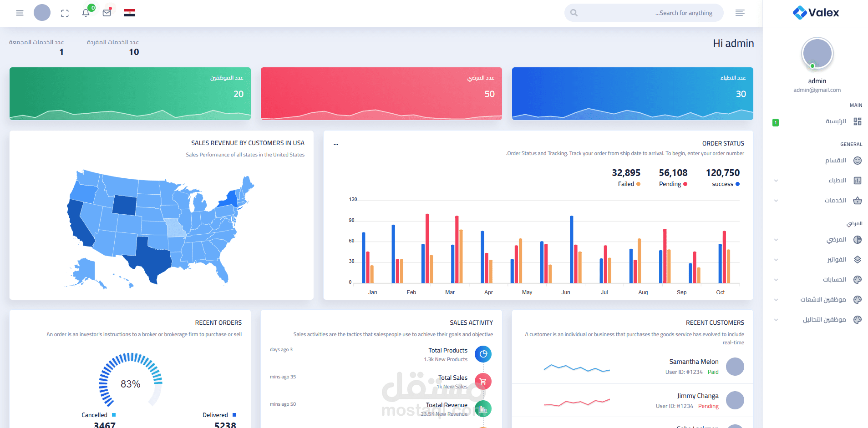This screenshot has width=868, height=428.
Task: Click the Egypt flag language selector
Action: (130, 13)
